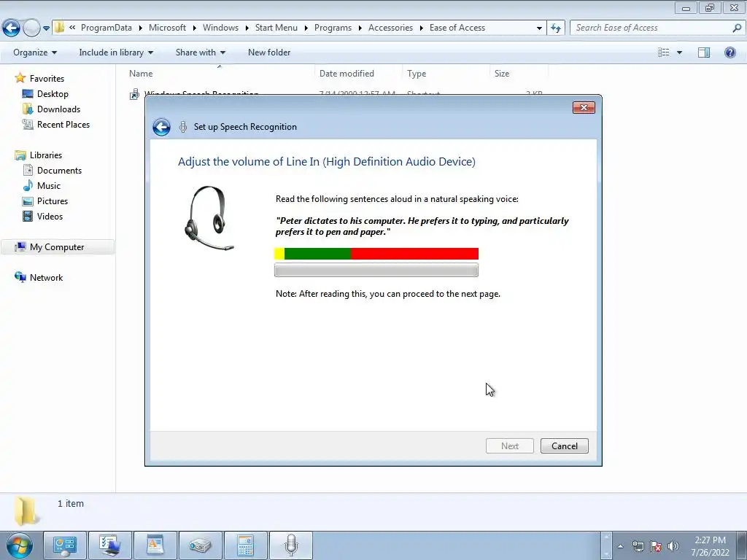
Task: Select the Windows Speech Recognition shortcut icon
Action: (135, 94)
